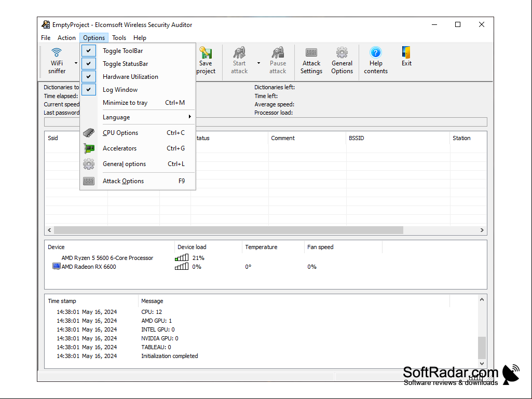The height and width of the screenshot is (399, 532).
Task: Click the Radeon device load bar indicator
Action: click(182, 267)
